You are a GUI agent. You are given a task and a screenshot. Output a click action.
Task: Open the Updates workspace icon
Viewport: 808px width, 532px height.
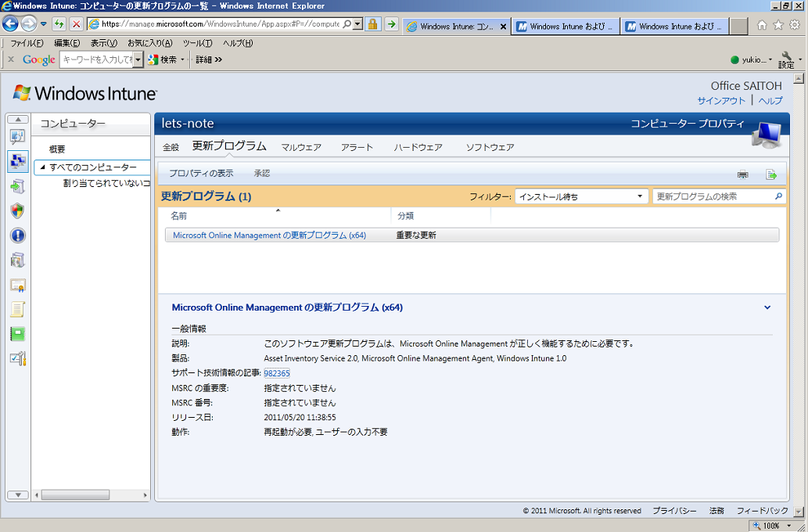tap(17, 186)
